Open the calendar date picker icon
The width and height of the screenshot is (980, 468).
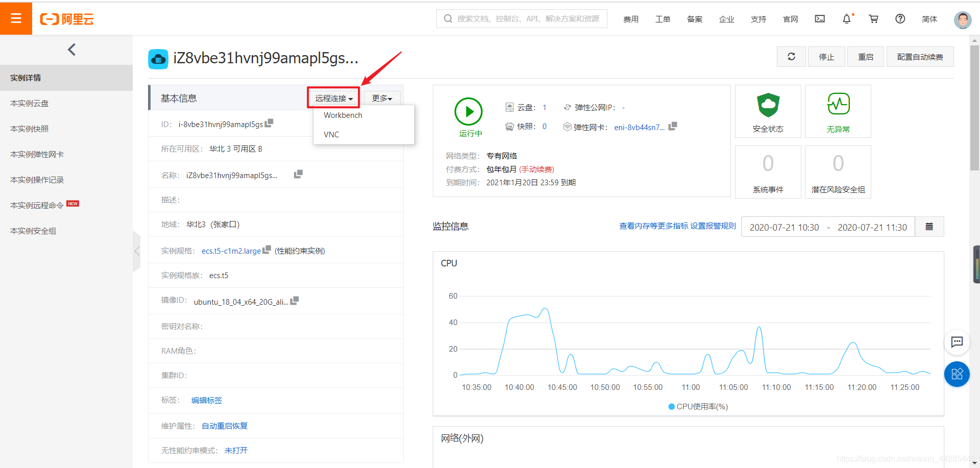point(929,227)
